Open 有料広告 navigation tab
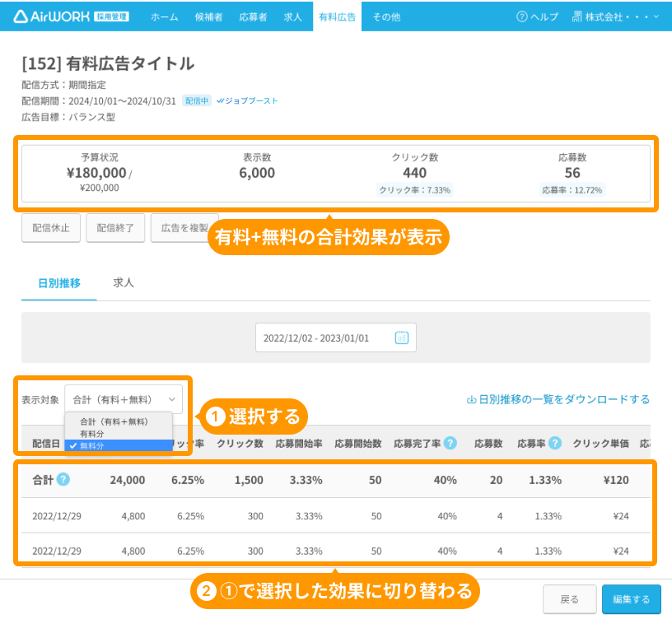Screen dimensions: 672x619 [338, 16]
